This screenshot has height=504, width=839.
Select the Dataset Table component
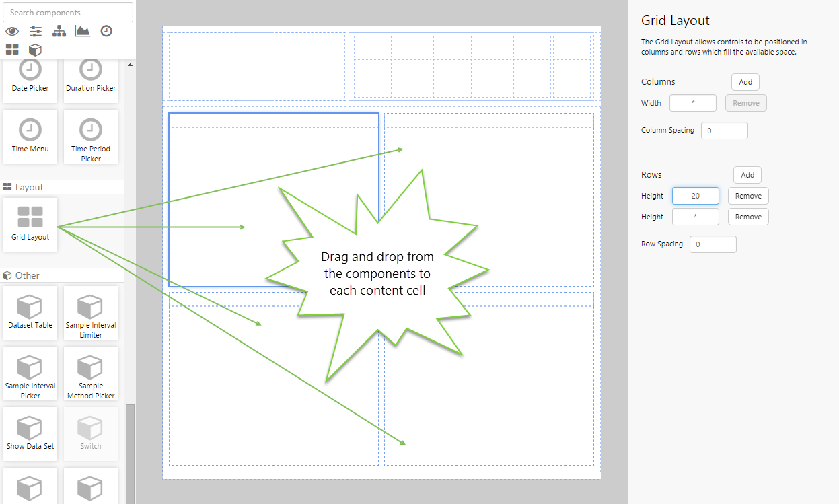30,312
